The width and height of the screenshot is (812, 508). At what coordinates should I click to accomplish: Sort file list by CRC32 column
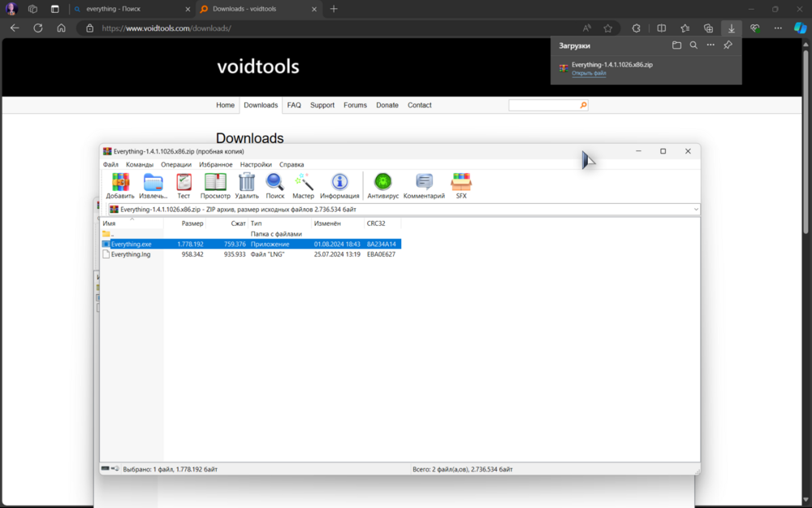pyautogui.click(x=382, y=224)
